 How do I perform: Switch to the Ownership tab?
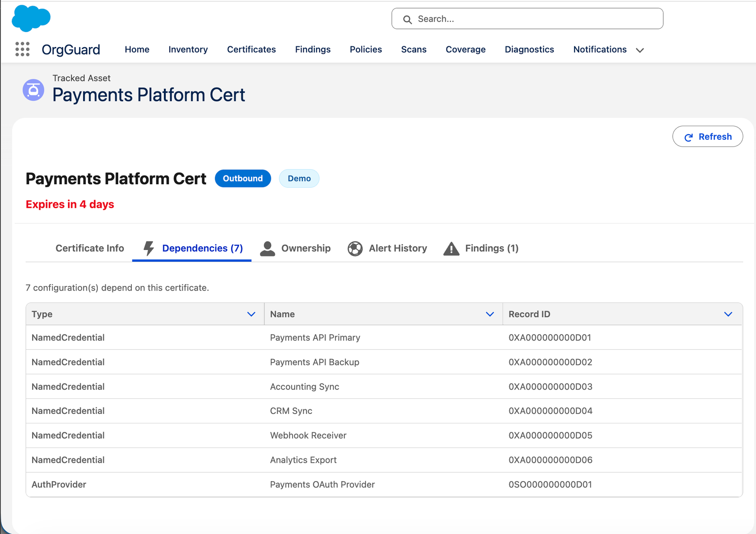coord(295,249)
